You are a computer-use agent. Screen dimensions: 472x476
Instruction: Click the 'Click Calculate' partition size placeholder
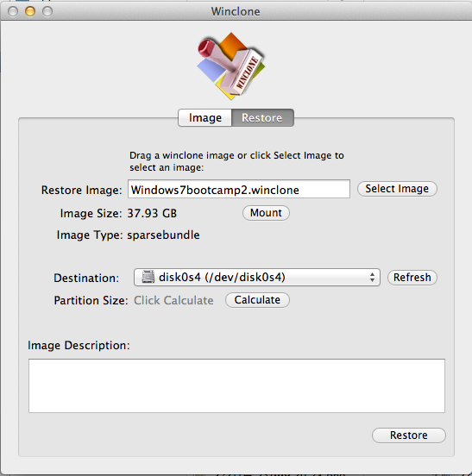pos(173,300)
